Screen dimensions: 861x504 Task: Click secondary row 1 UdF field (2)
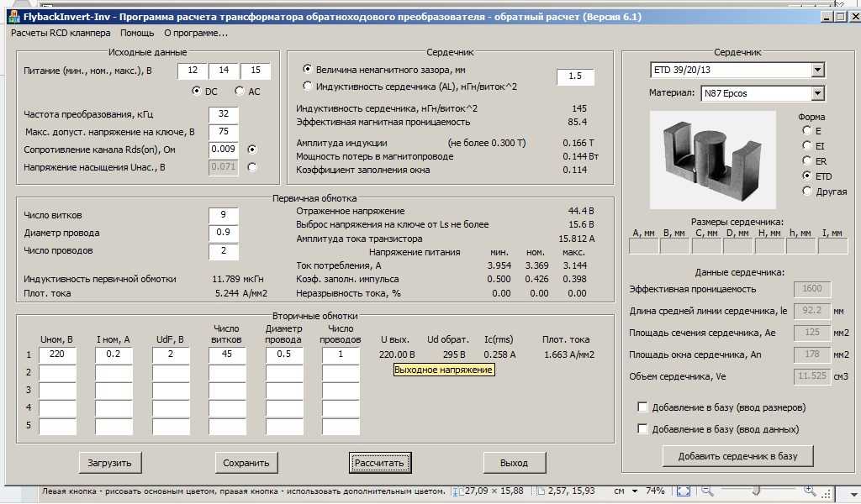(171, 354)
